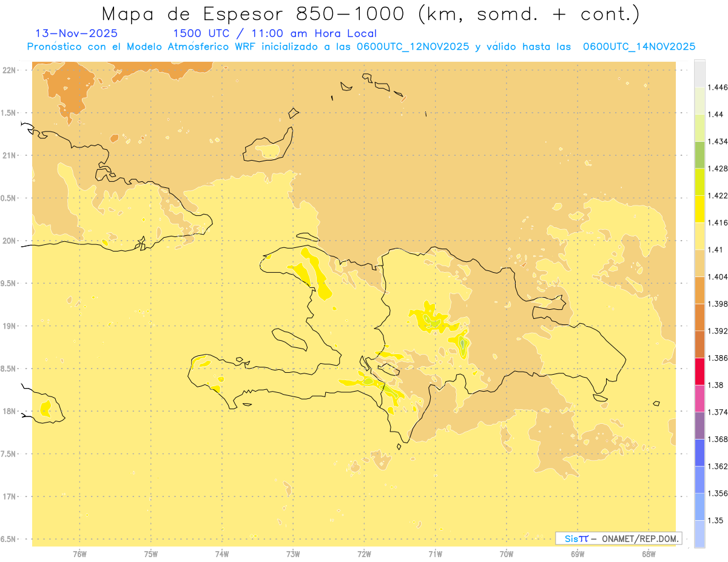This screenshot has height=562, width=728.
Task: Click the '1.428' colorbar value
Action: tap(718, 169)
